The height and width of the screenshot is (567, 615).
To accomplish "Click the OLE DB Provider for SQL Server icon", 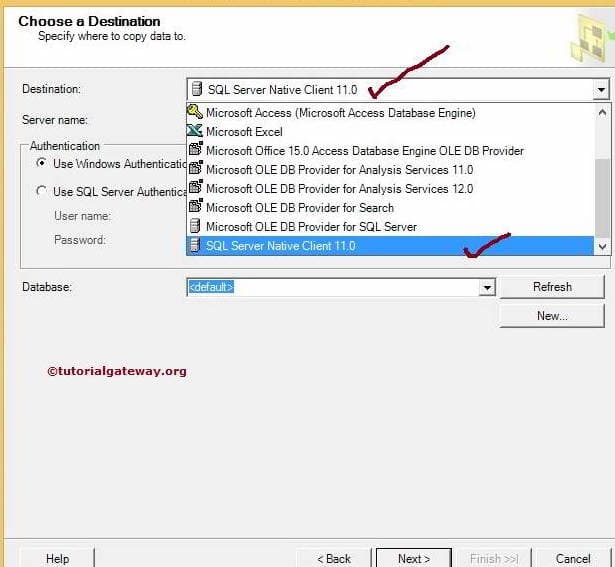I will (x=195, y=226).
